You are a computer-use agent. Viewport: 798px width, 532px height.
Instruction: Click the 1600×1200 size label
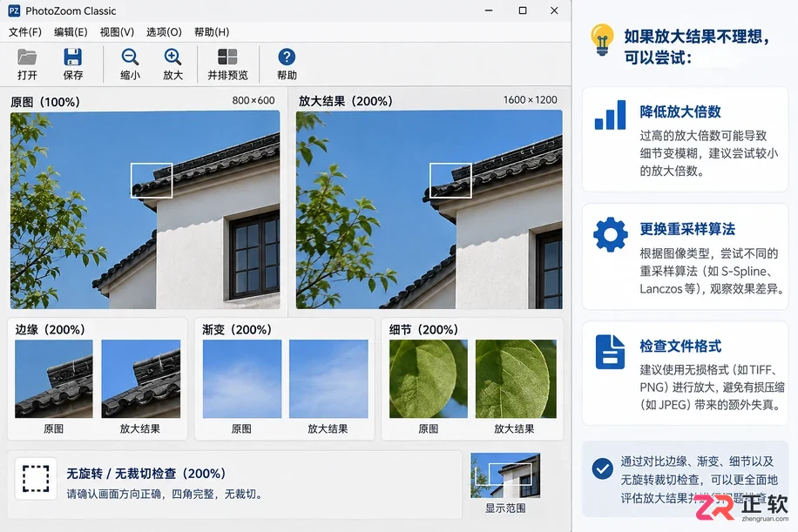coord(531,99)
